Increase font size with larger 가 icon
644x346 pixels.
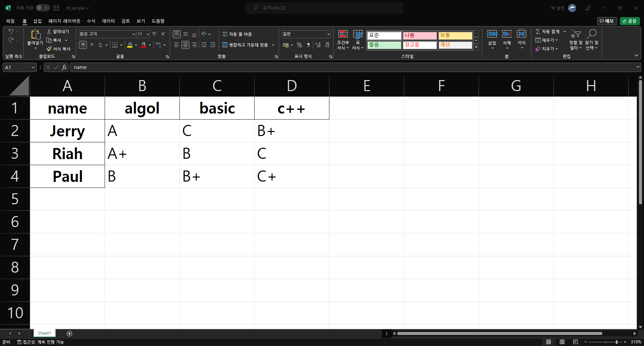point(154,34)
